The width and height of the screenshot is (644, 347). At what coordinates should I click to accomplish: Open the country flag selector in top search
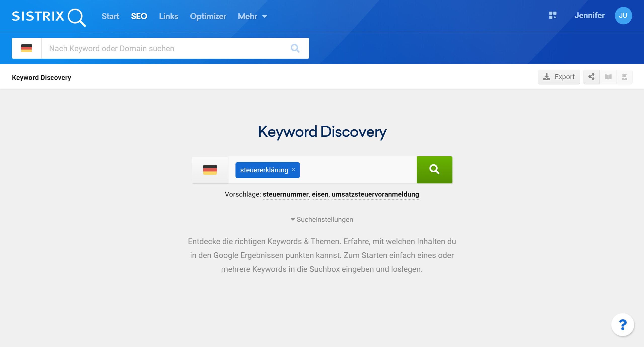(26, 48)
